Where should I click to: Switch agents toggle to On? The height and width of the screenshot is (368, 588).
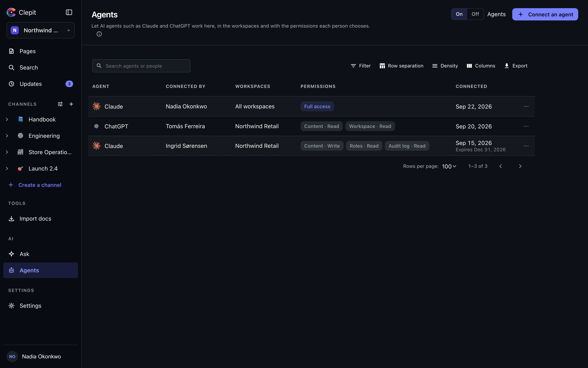point(459,14)
